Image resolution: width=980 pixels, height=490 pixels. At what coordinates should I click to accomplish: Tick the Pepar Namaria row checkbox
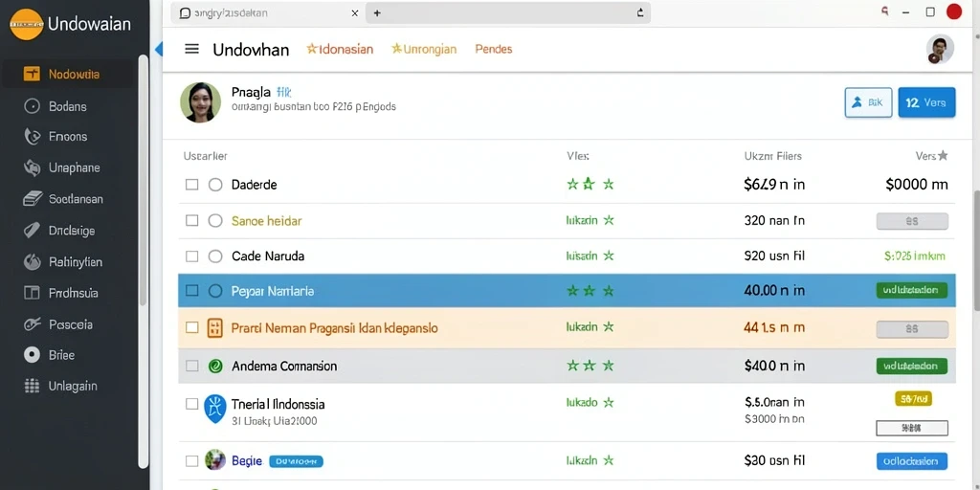click(191, 291)
